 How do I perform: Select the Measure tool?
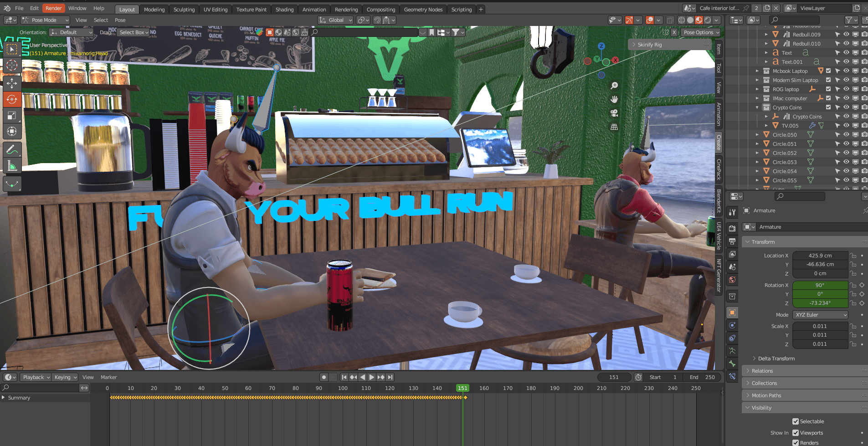12,166
